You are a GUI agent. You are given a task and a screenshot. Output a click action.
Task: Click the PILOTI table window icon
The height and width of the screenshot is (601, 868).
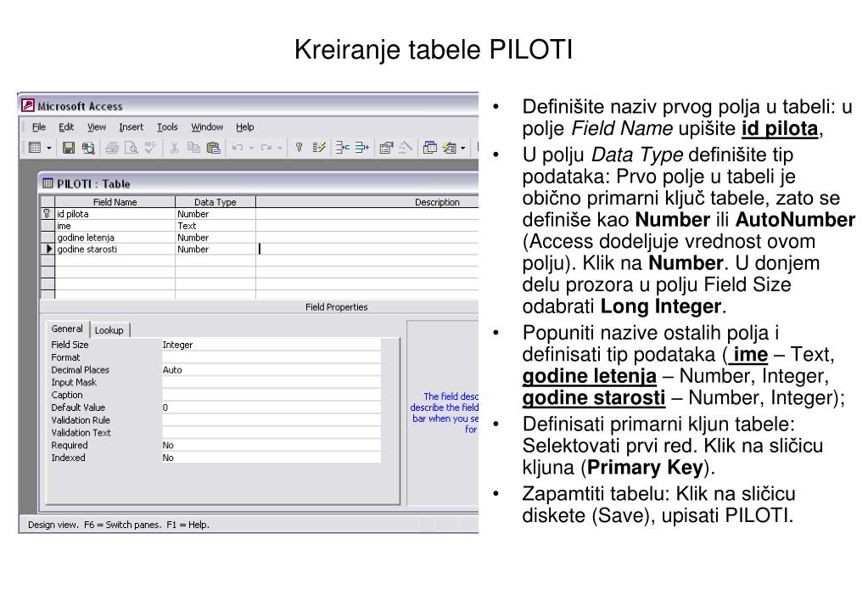pyautogui.click(x=48, y=183)
